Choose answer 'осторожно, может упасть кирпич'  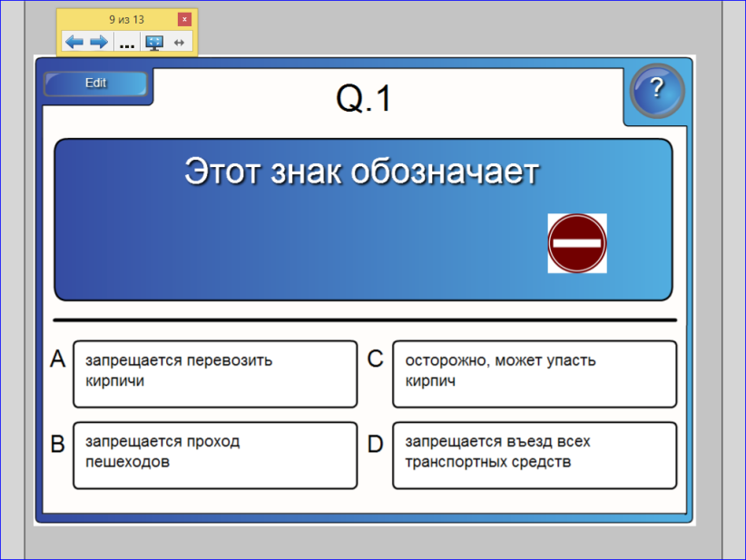click(535, 374)
